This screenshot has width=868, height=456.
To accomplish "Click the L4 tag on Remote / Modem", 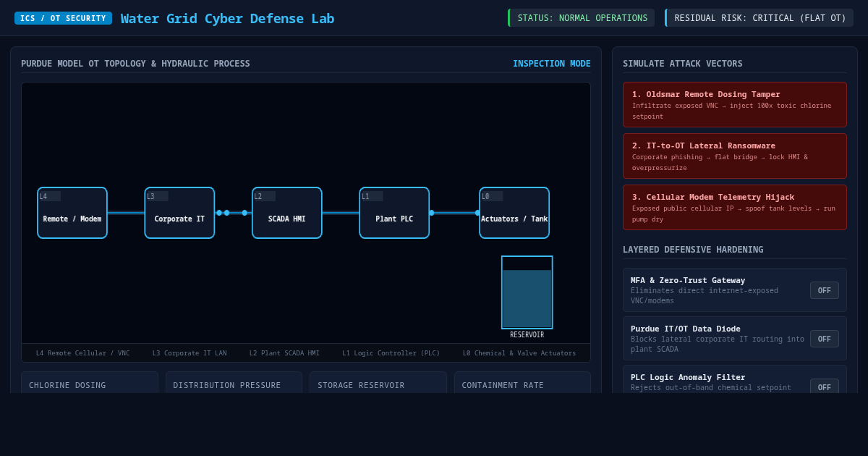I will coord(50,196).
